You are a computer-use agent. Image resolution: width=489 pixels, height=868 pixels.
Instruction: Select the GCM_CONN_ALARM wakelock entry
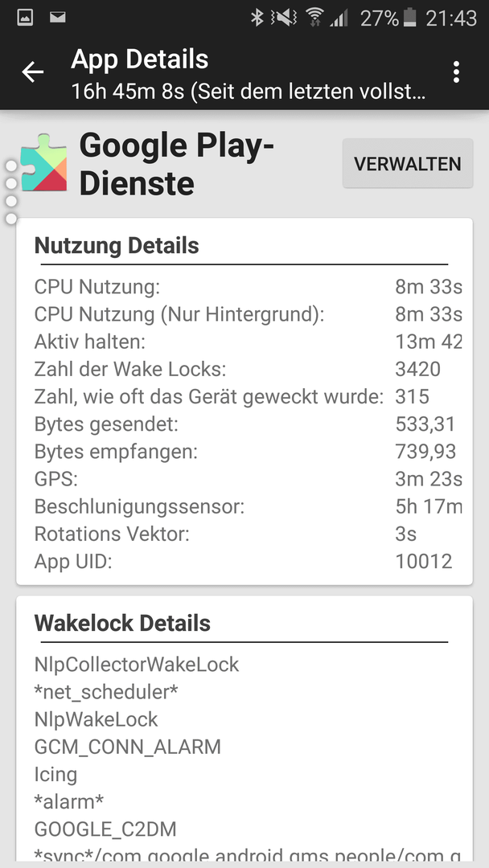pos(127,747)
